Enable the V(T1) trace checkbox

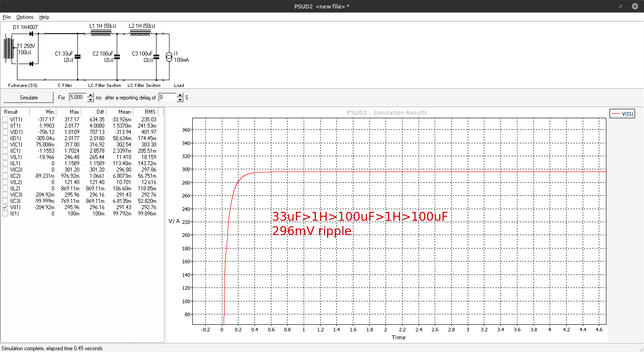5,120
